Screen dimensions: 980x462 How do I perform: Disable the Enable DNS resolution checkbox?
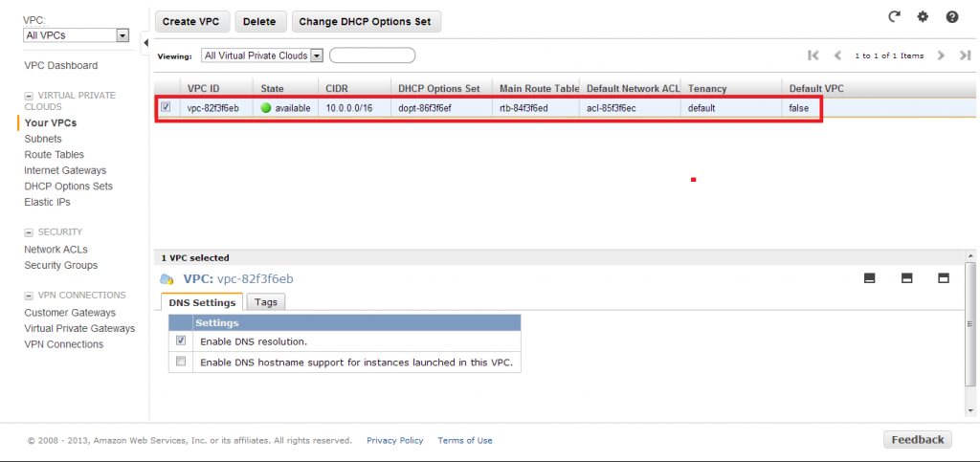(x=181, y=341)
